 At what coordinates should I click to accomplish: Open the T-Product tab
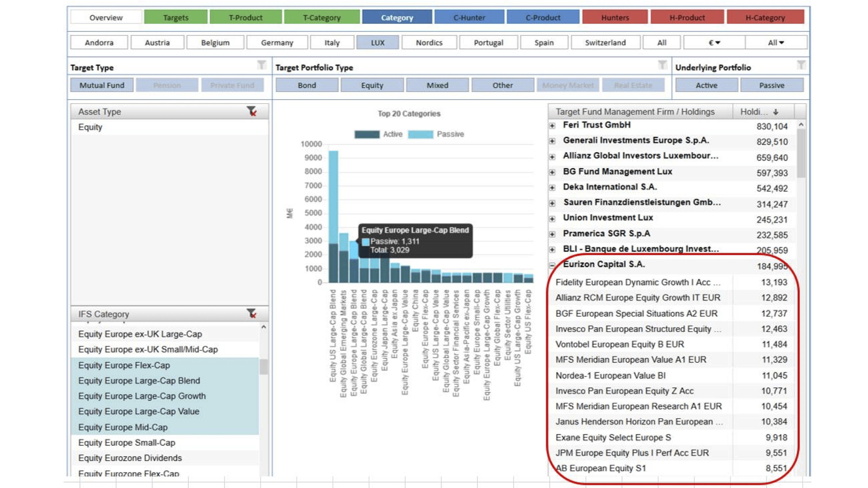[x=246, y=17]
